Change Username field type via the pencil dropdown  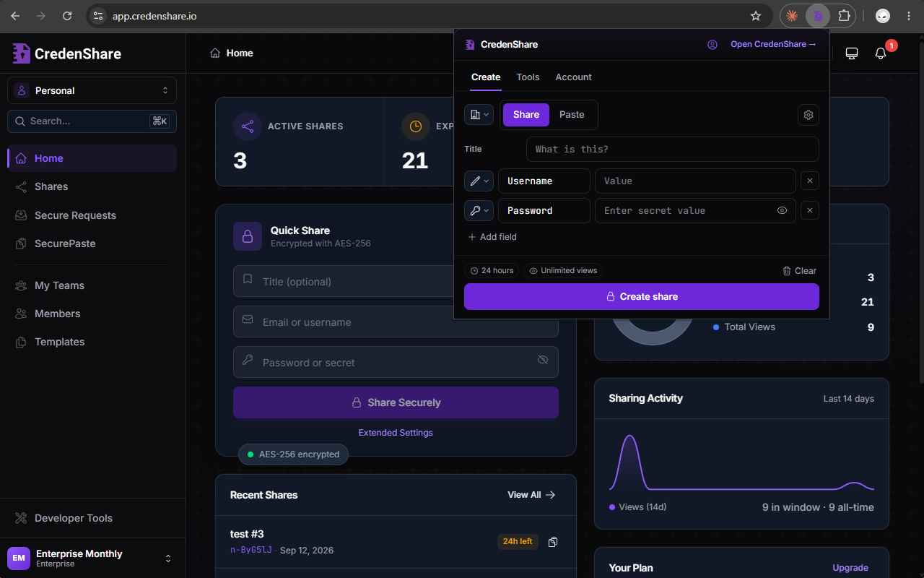(x=479, y=181)
